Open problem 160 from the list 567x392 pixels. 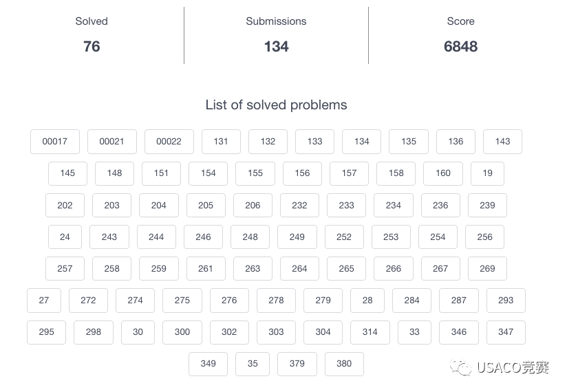(443, 173)
